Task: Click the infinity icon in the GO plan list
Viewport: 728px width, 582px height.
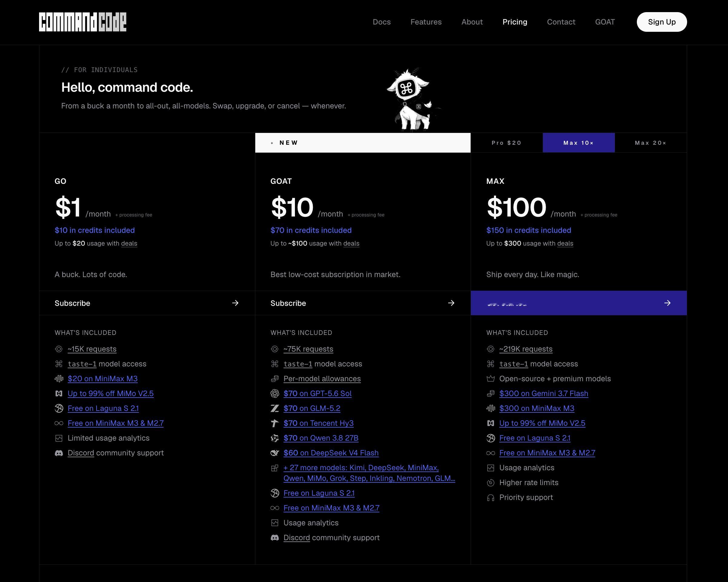Action: pyautogui.click(x=59, y=423)
